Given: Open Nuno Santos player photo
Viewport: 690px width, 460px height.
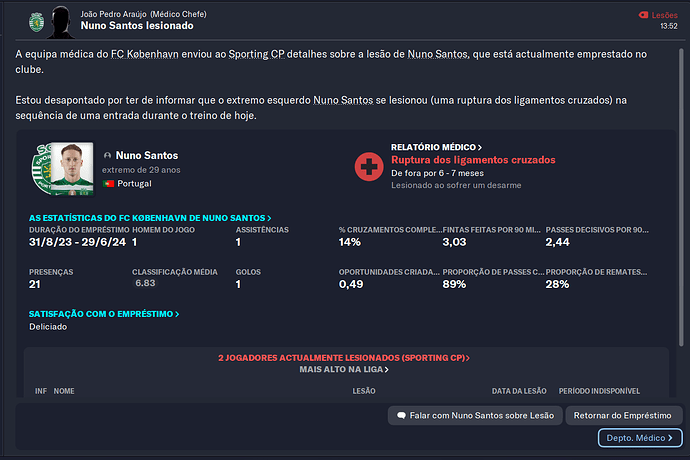Looking at the screenshot, I should [72, 169].
